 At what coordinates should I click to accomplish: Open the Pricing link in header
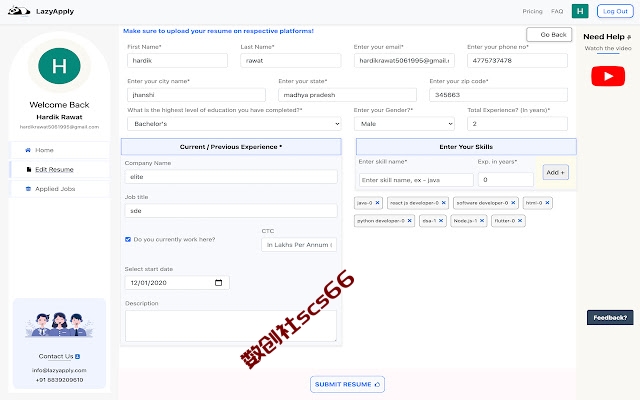pyautogui.click(x=532, y=11)
